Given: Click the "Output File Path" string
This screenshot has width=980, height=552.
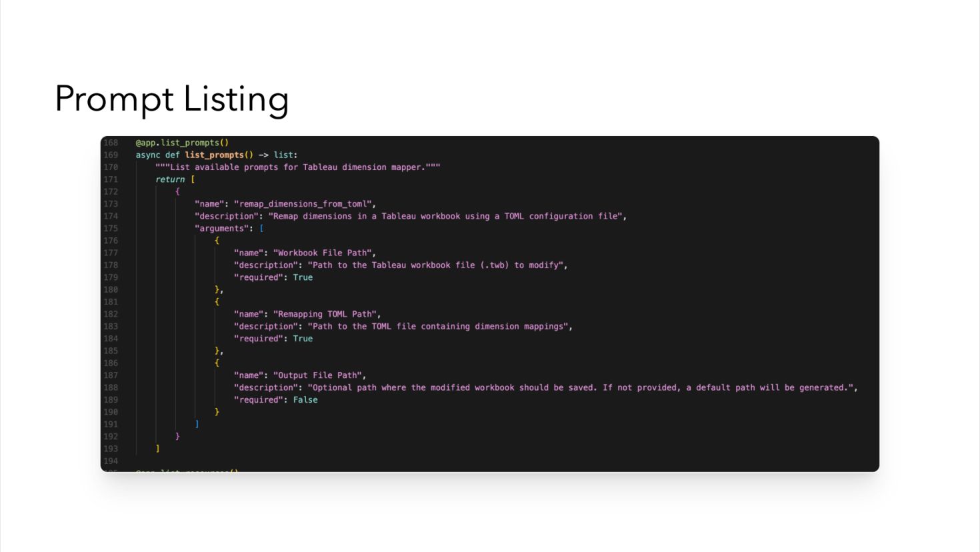Looking at the screenshot, I should coord(319,375).
